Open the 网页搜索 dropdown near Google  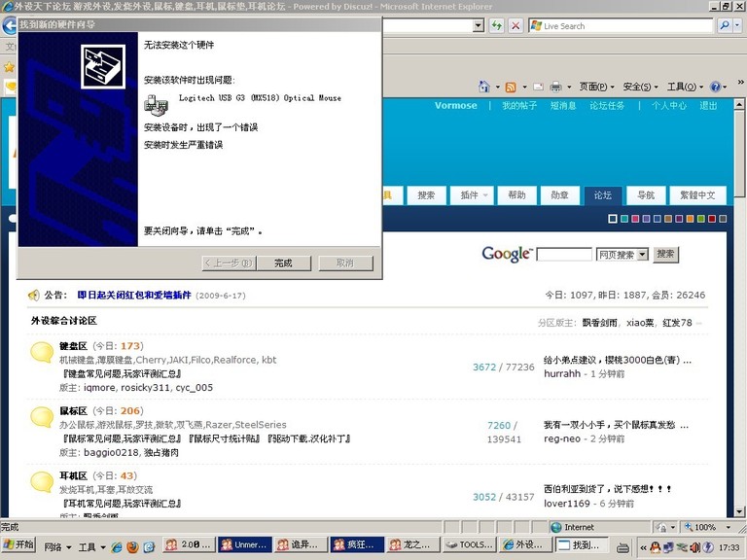(622, 255)
